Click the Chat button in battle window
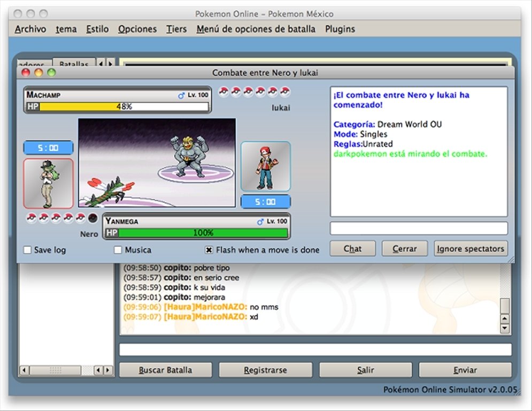 (352, 249)
